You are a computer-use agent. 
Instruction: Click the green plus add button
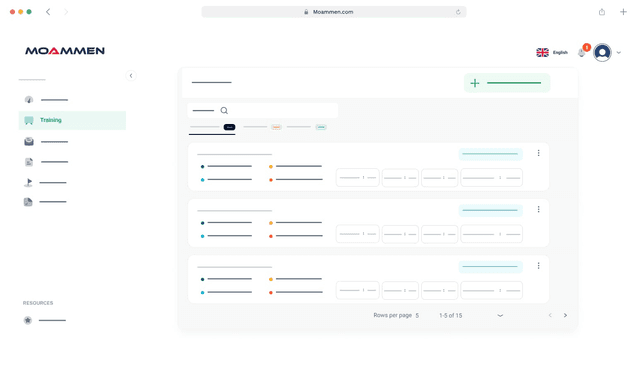tap(507, 83)
